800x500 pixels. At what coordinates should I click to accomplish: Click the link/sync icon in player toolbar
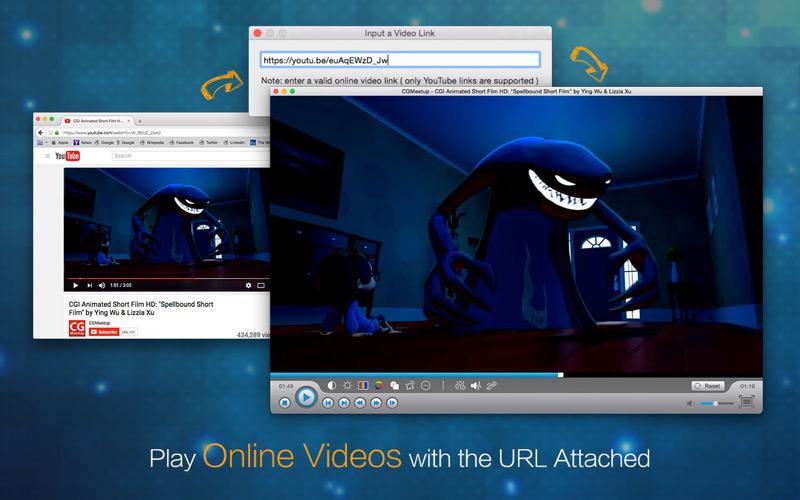click(x=491, y=386)
